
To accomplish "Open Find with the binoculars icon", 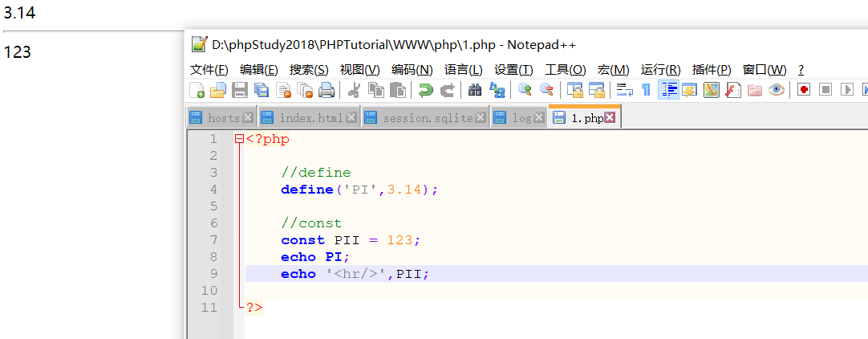I will tap(474, 90).
